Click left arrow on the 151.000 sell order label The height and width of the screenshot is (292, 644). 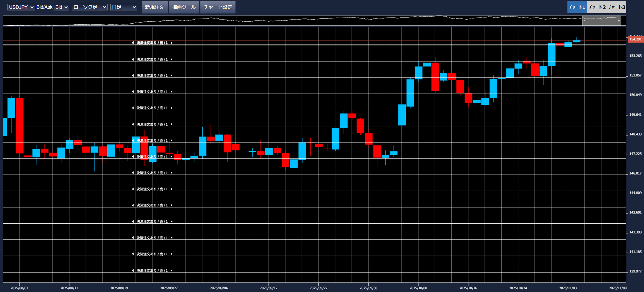(133, 92)
